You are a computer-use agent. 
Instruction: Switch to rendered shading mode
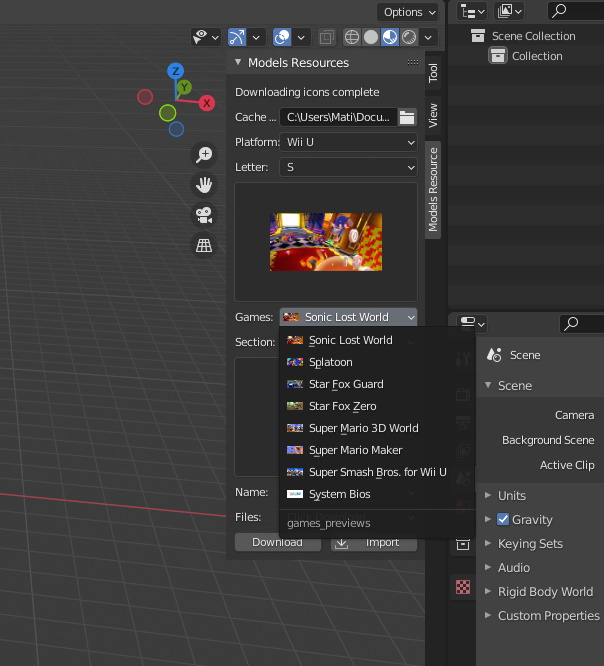[409, 37]
